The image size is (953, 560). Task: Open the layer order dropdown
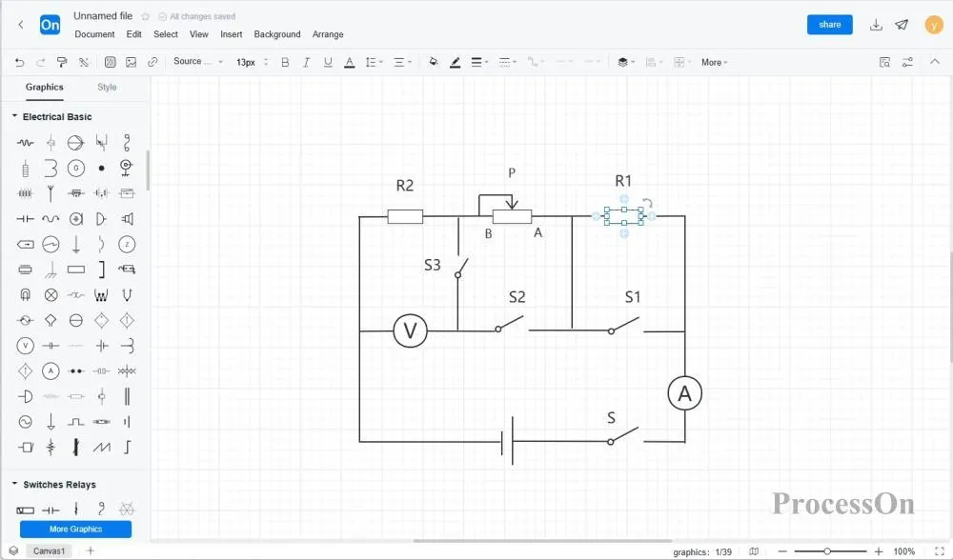(x=625, y=62)
